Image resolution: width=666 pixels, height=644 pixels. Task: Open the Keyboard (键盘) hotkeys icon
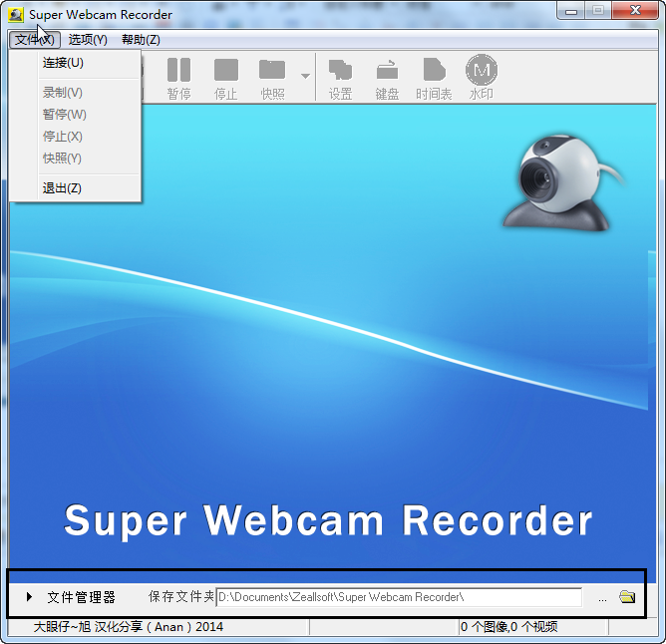coord(387,79)
